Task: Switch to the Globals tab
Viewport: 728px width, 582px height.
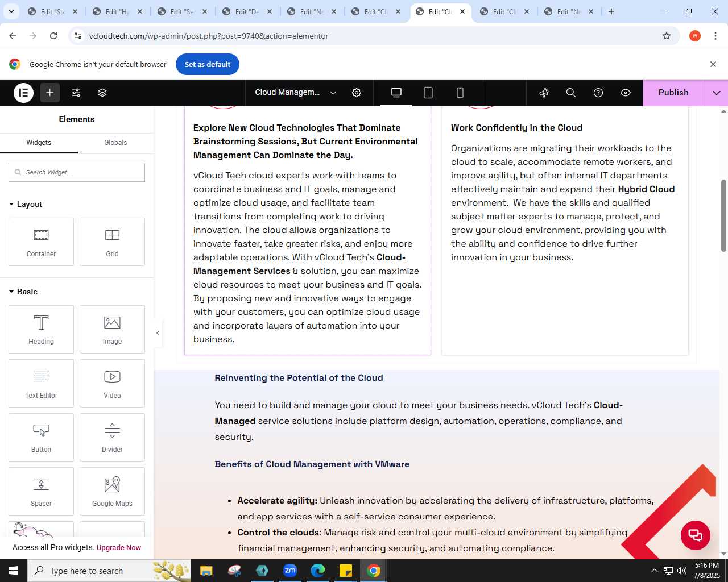Action: coord(115,143)
